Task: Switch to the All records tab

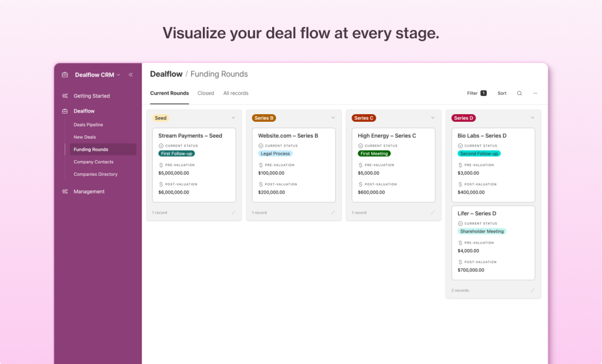Action: [x=236, y=93]
